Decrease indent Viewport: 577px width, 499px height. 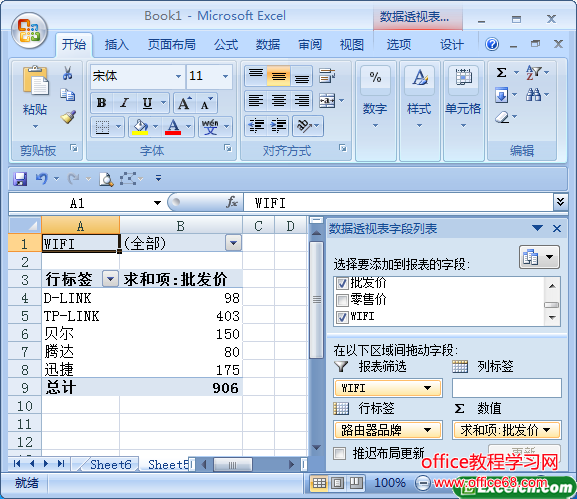(x=256, y=125)
